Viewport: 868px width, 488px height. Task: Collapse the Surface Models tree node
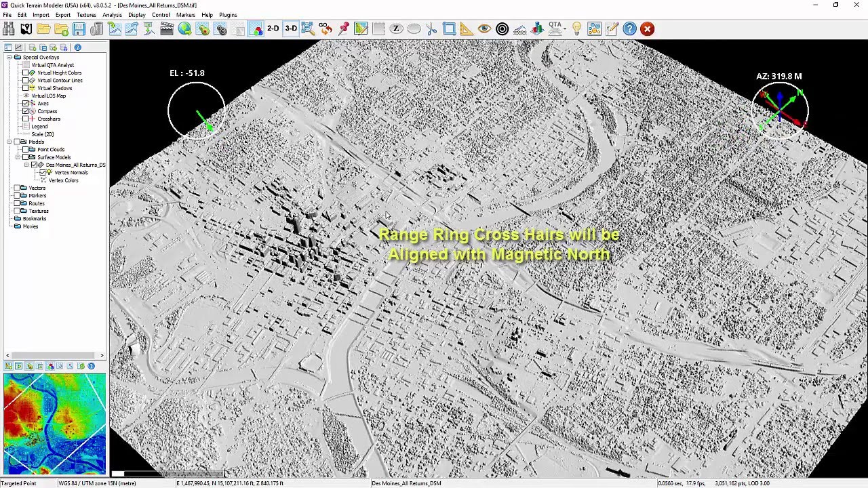tap(18, 157)
